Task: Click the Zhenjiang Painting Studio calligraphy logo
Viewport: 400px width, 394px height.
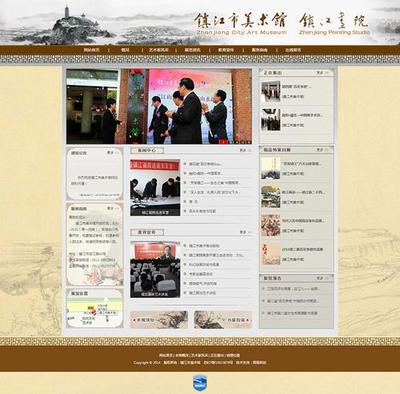Action: point(334,23)
